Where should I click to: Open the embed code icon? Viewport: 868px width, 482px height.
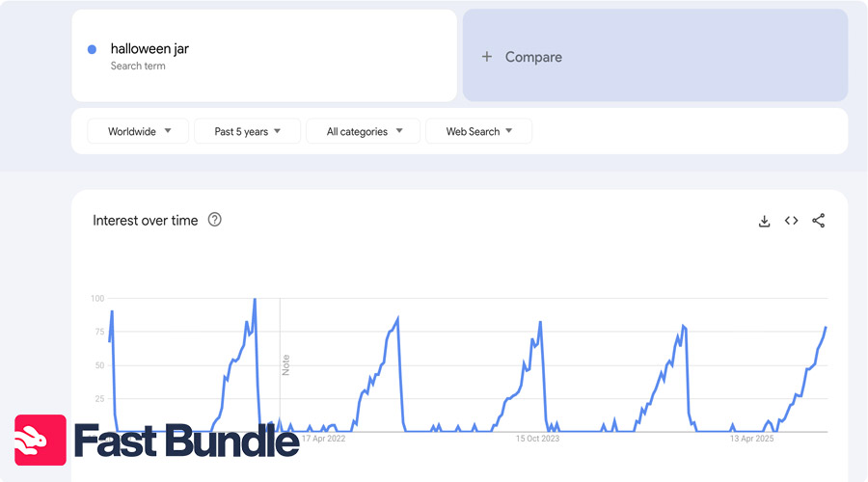tap(791, 221)
